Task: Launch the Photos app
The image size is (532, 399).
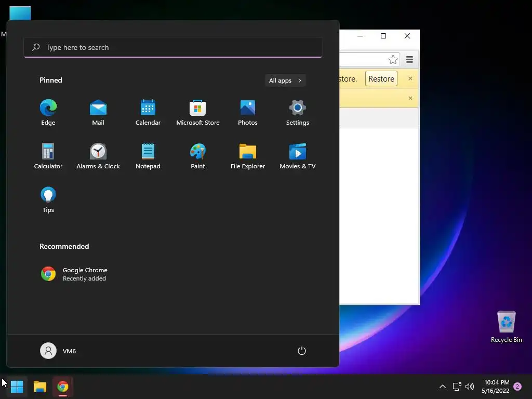Action: click(x=248, y=112)
